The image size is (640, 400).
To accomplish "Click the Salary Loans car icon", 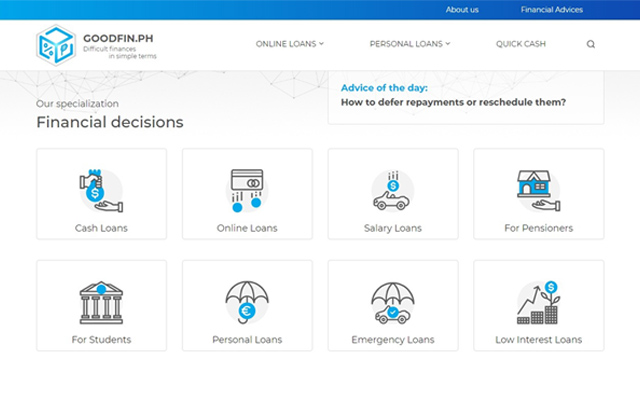I will (x=392, y=191).
